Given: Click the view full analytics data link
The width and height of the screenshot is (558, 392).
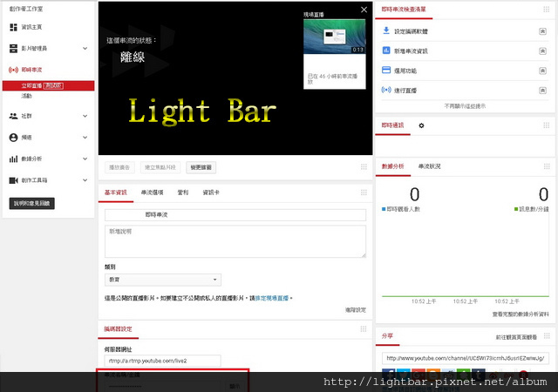Looking at the screenshot, I should 521,314.
